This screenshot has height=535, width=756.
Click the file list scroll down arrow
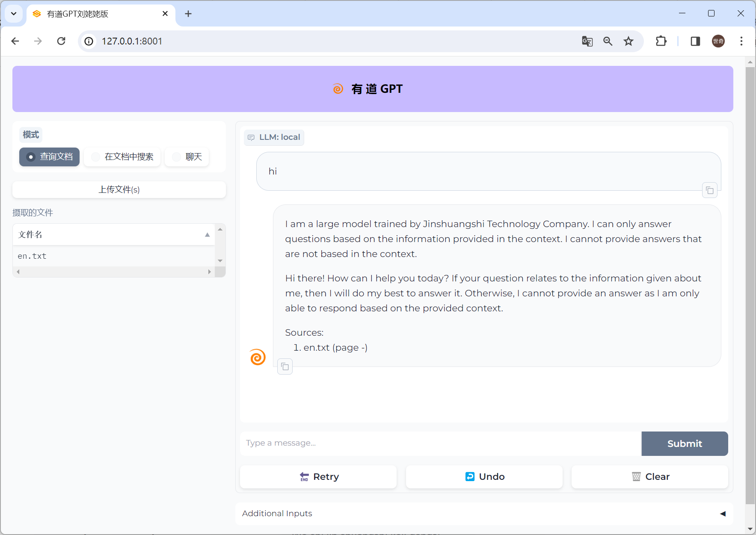tap(220, 261)
